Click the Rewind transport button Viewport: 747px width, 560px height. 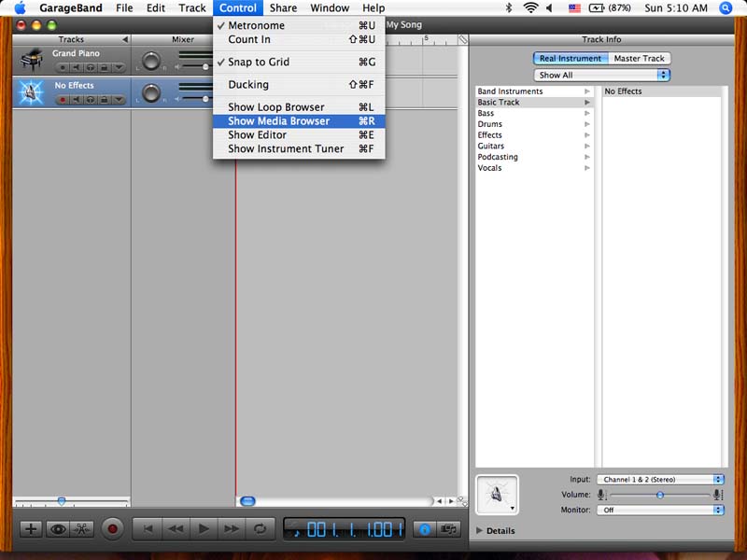(x=176, y=528)
